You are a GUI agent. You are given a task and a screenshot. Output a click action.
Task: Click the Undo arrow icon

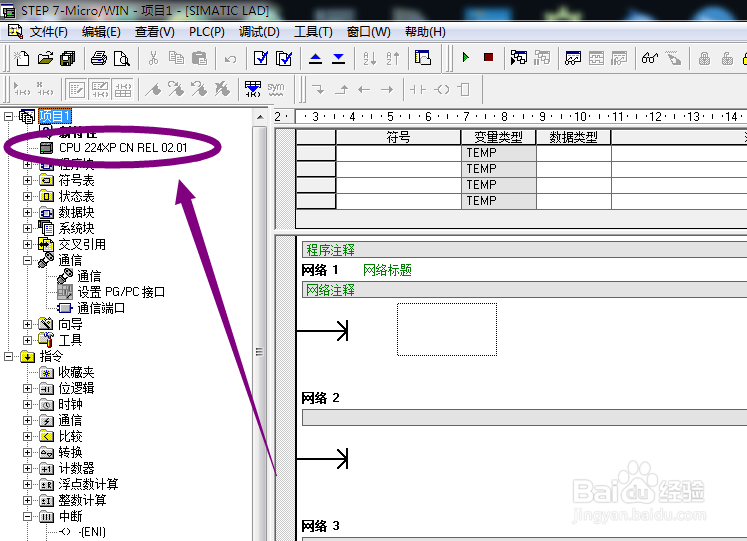click(x=231, y=59)
